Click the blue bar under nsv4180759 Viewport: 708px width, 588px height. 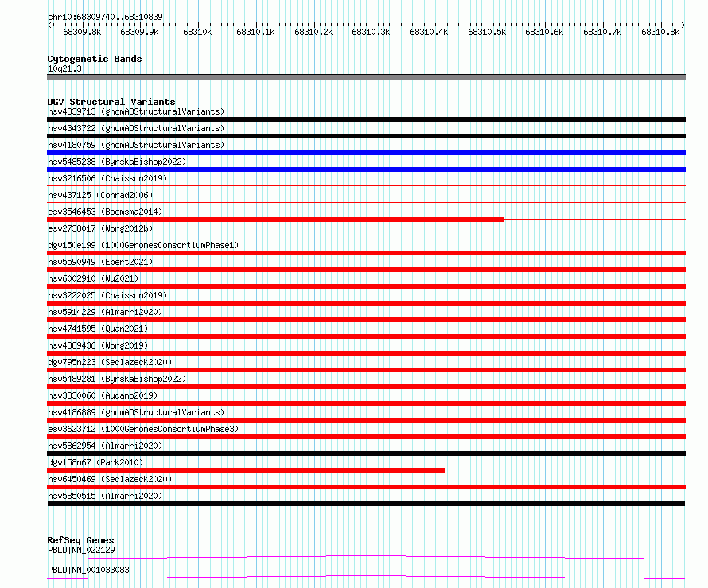[x=366, y=153]
